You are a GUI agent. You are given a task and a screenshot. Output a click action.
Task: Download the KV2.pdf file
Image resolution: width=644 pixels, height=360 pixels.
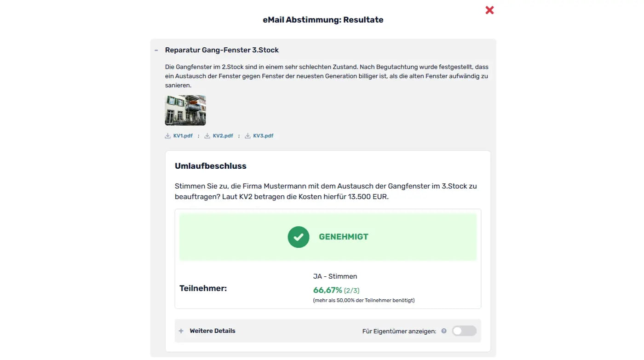tap(223, 136)
